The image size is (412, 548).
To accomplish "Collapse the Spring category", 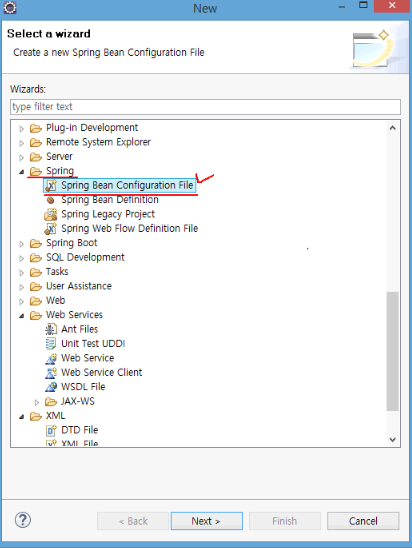I will point(22,172).
